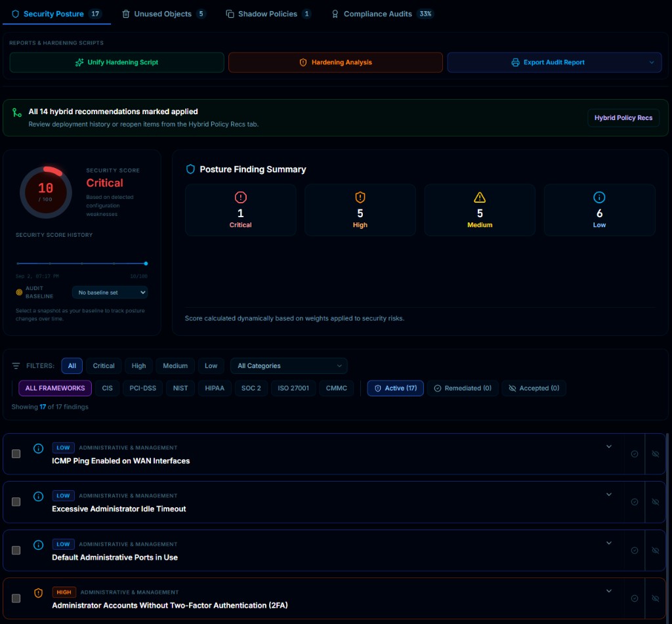The height and width of the screenshot is (624, 672).
Task: Select checkbox for Default Administrative Ports in Use
Action: [x=16, y=550]
